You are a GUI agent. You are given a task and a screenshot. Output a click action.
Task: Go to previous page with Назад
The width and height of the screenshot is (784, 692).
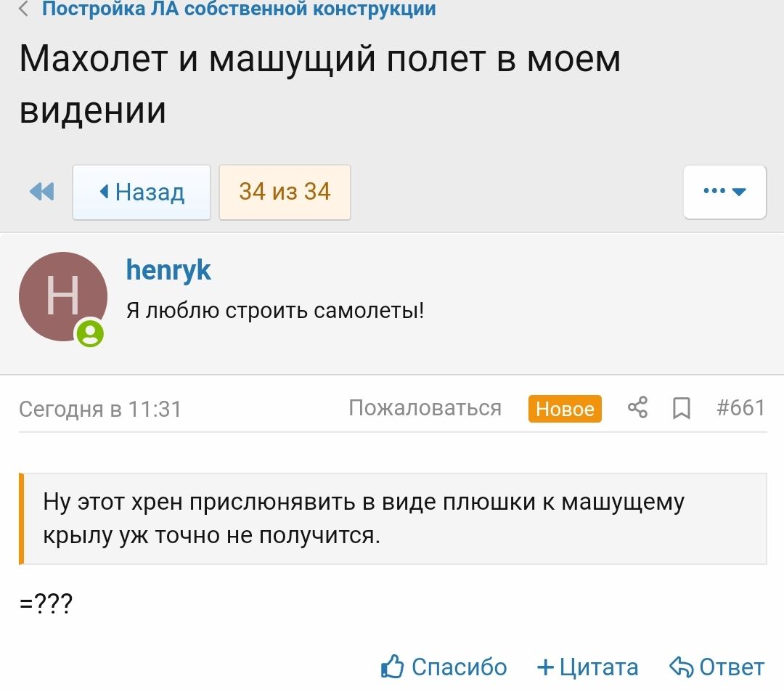142,192
